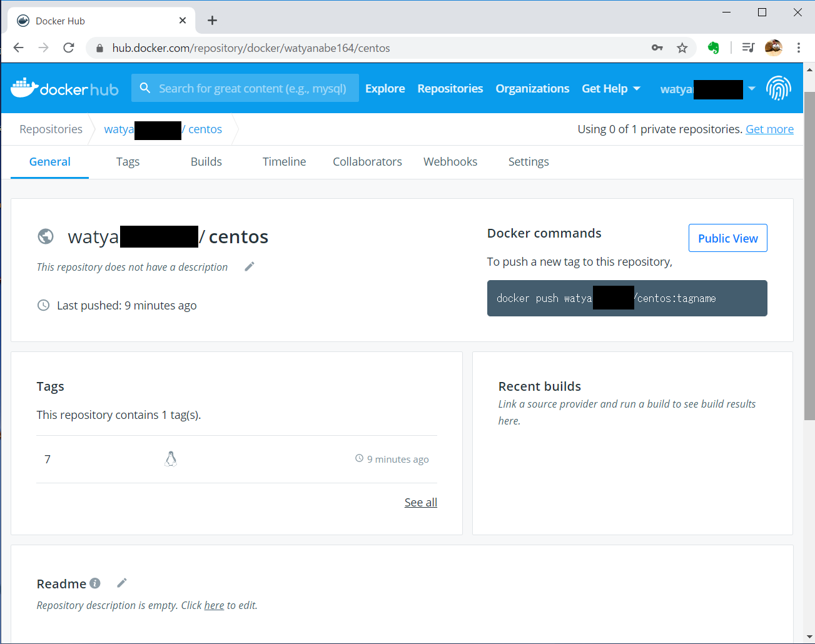The image size is (815, 644).
Task: Open the fingerprint profile icon
Action: pos(779,88)
